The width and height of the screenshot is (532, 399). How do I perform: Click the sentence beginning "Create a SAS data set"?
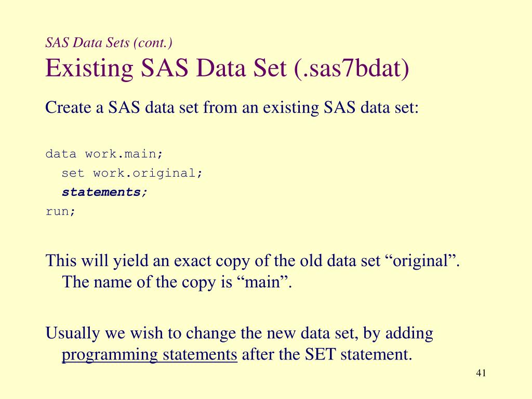(x=232, y=108)
